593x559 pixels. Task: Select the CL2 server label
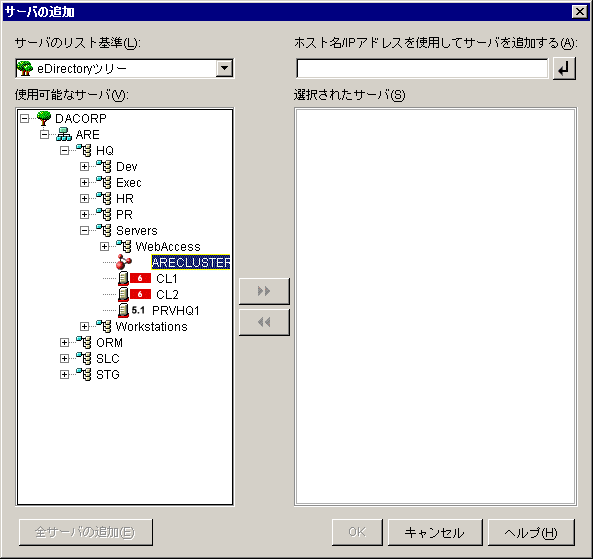[x=167, y=294]
